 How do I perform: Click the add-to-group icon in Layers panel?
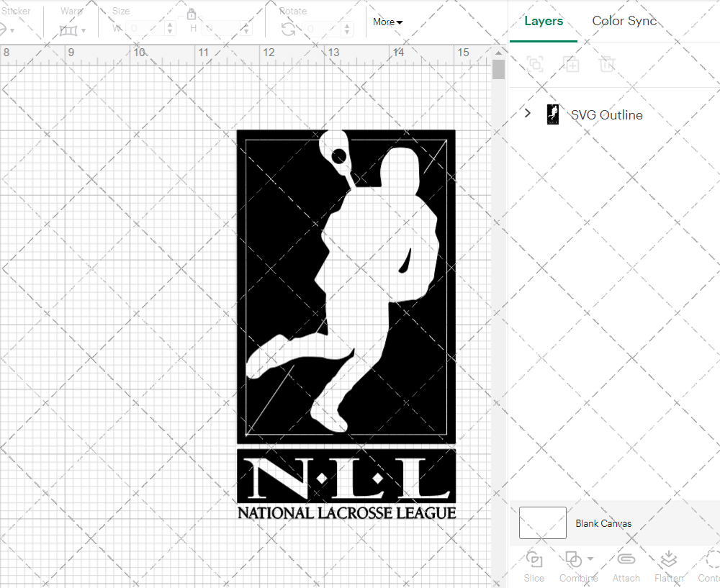(534, 64)
